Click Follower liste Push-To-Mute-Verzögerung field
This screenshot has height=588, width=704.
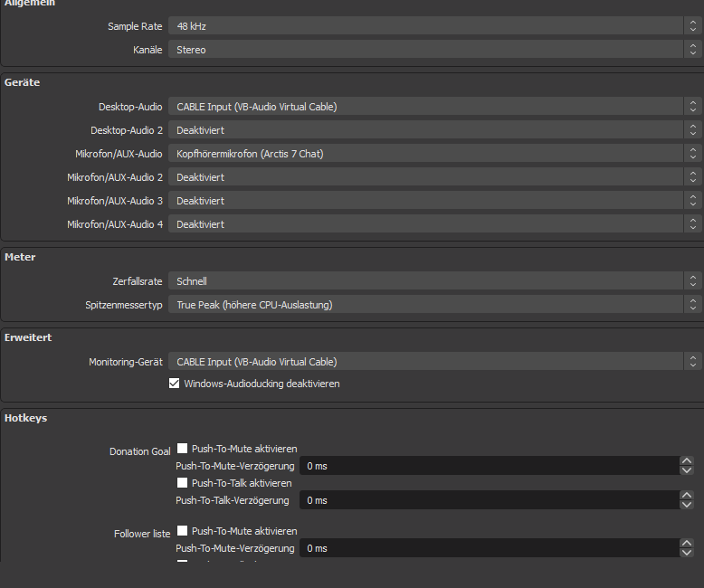pos(489,548)
